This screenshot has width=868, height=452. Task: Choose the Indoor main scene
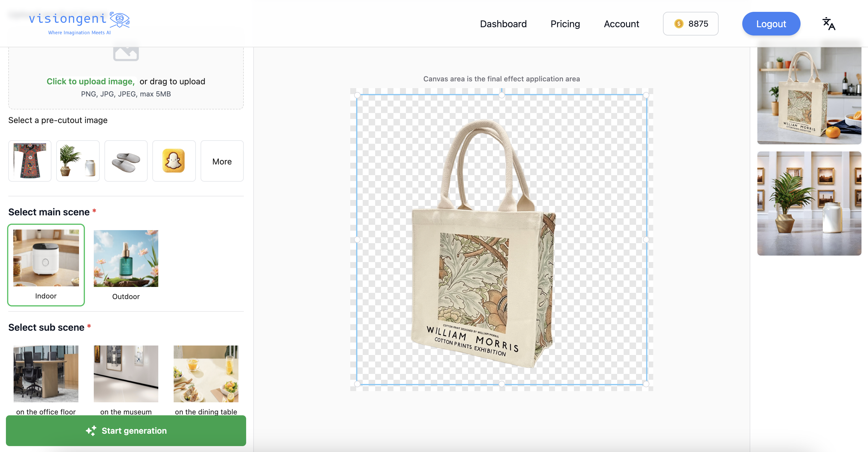(x=46, y=265)
